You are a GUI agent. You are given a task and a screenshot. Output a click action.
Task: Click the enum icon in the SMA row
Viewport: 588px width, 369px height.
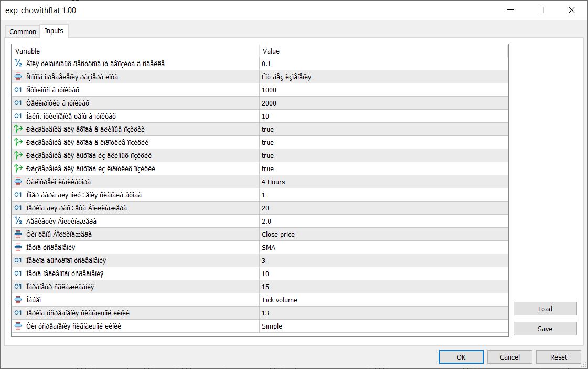tap(18, 247)
